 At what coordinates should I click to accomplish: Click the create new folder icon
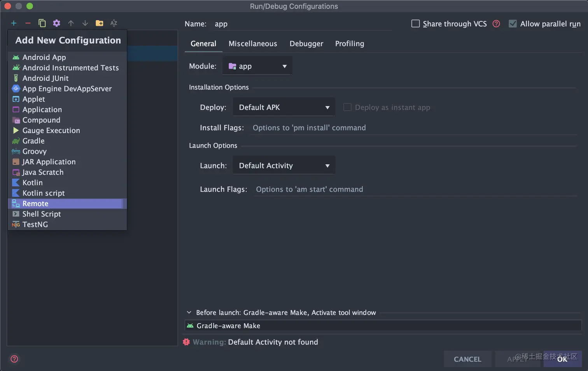[99, 23]
